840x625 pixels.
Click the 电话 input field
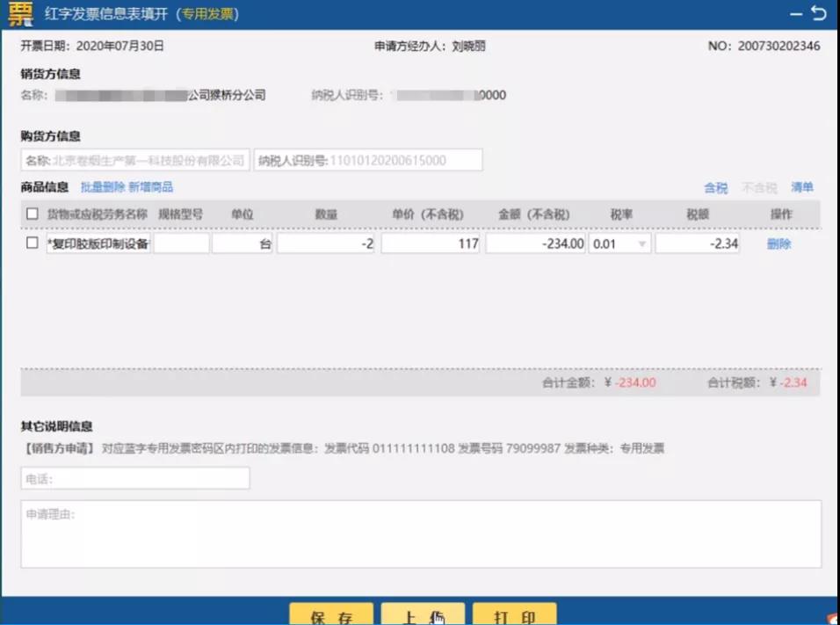pyautogui.click(x=135, y=478)
